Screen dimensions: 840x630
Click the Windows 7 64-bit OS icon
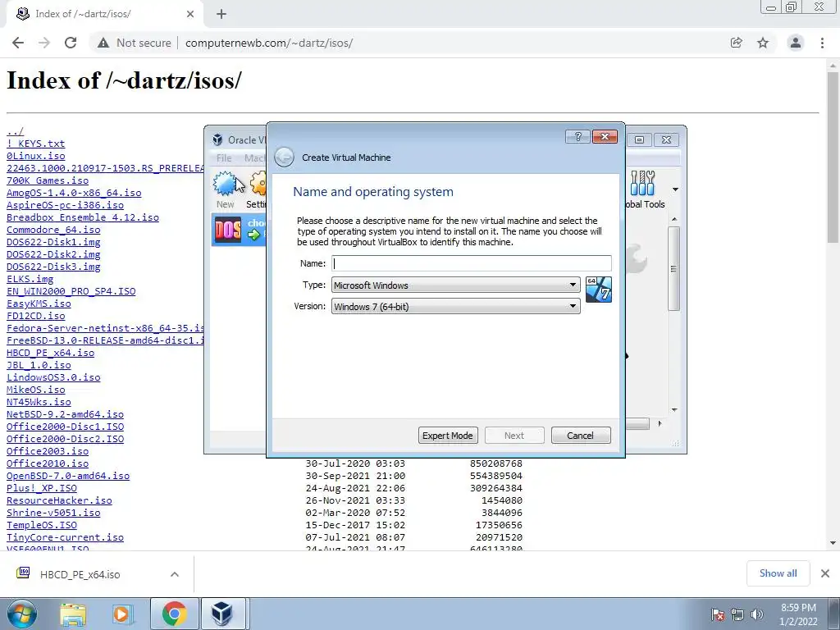598,290
